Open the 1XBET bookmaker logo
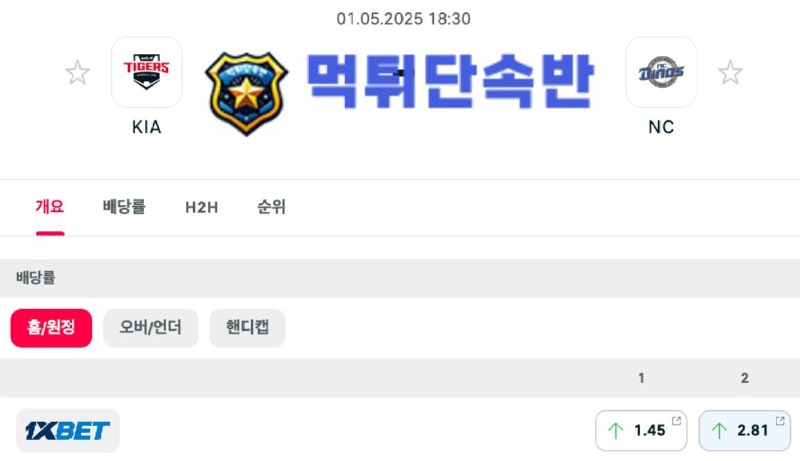The width and height of the screenshot is (800, 461). tap(67, 430)
